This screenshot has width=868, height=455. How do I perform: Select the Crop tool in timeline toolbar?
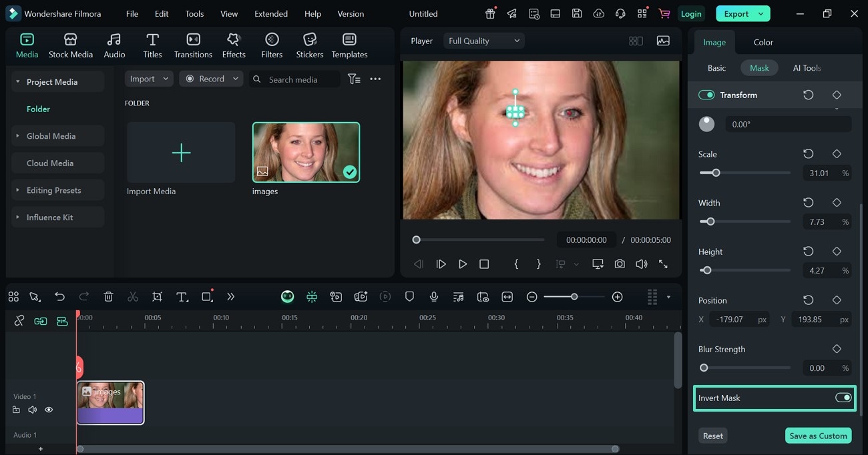click(157, 297)
